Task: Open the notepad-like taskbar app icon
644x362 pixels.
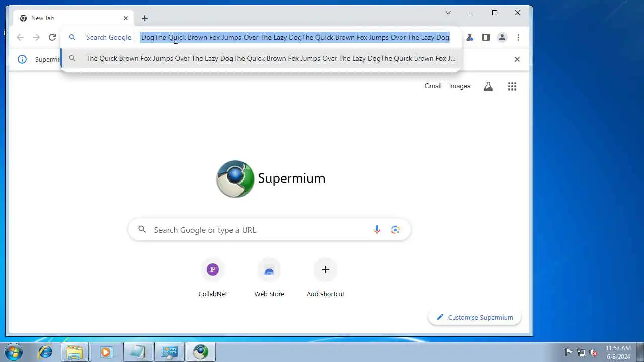Action: pos(138,352)
